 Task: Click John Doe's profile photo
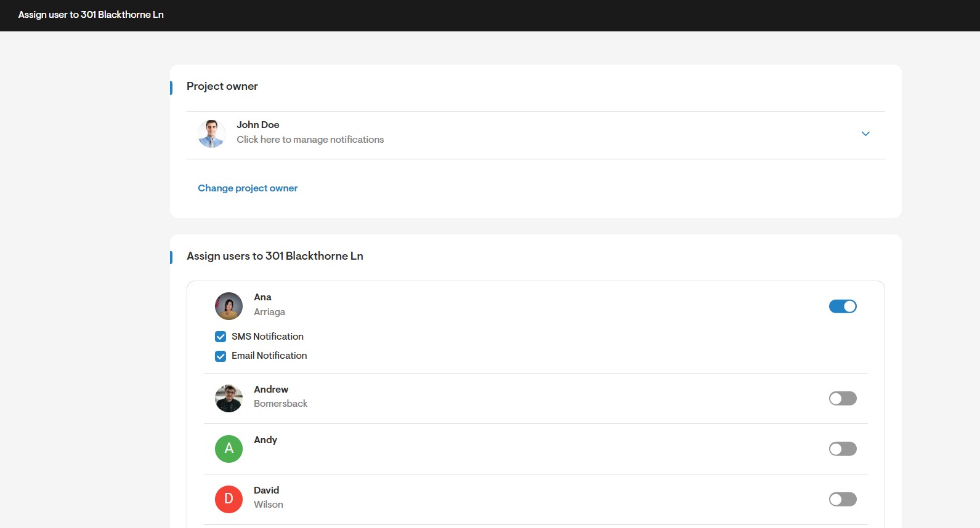pos(211,134)
